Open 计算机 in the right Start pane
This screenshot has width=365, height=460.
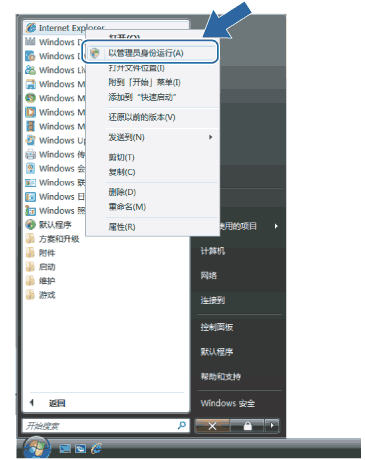pyautogui.click(x=213, y=251)
